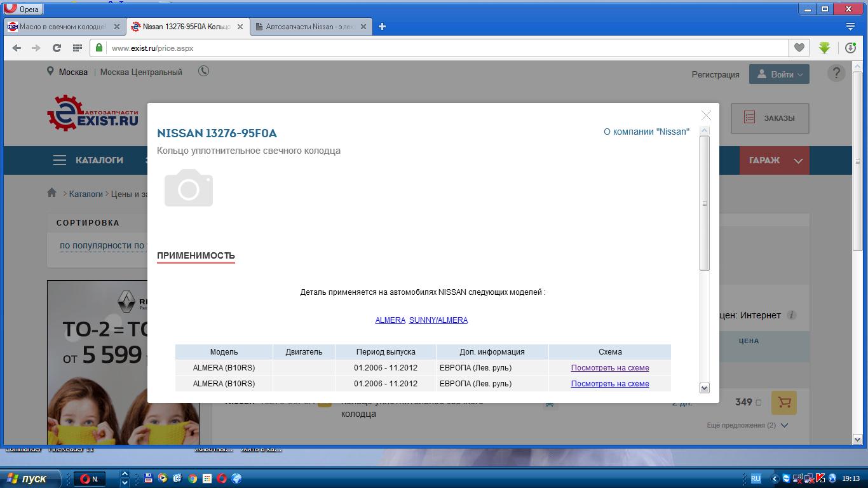Open the ALMERA model link
This screenshot has width=868, height=488.
coord(390,320)
